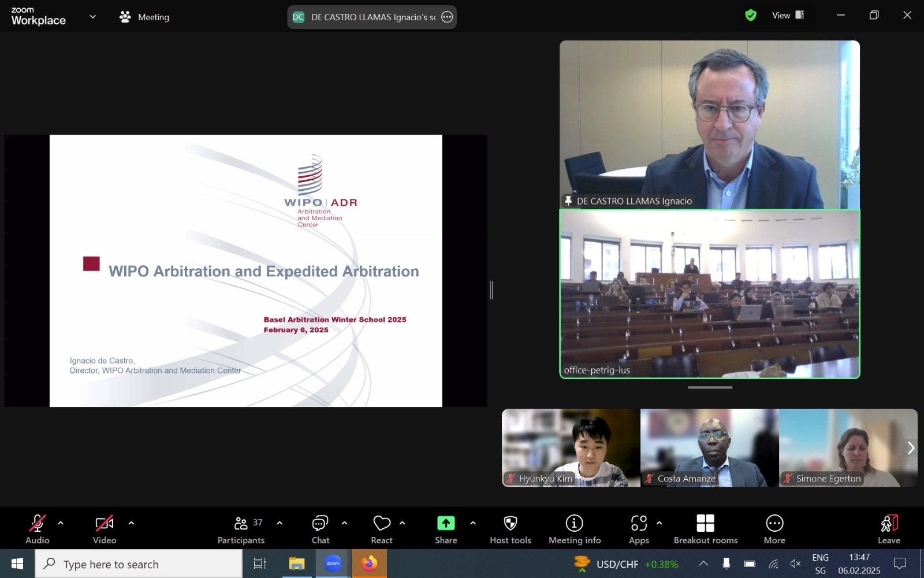Image resolution: width=924 pixels, height=578 pixels.
Task: Open the React emoji menu
Action: (x=382, y=529)
